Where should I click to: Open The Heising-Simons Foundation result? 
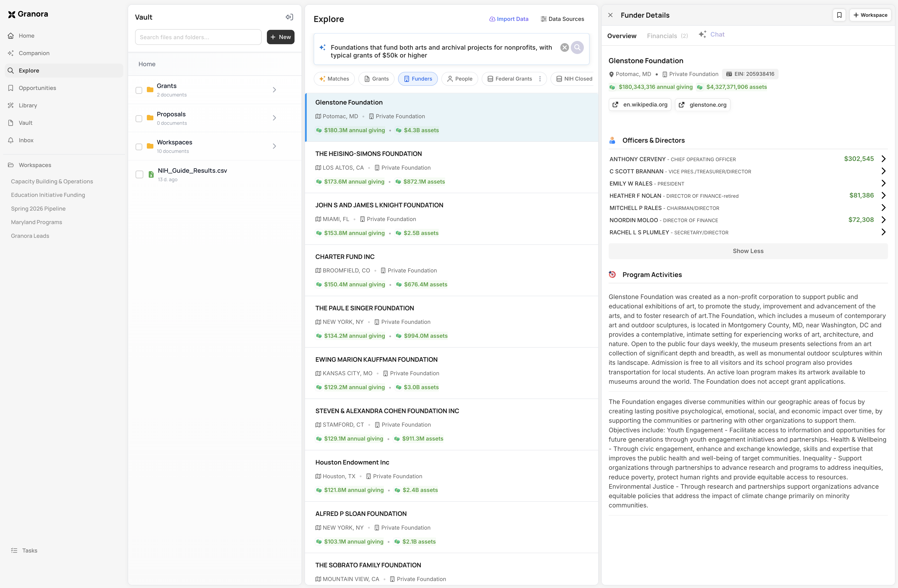(x=368, y=154)
